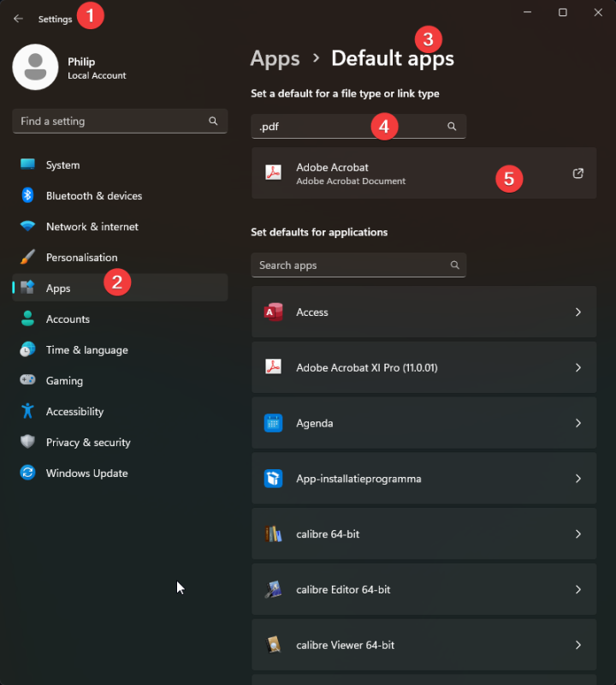Click the Find a setting search box
This screenshot has height=685, width=616.
(111, 122)
